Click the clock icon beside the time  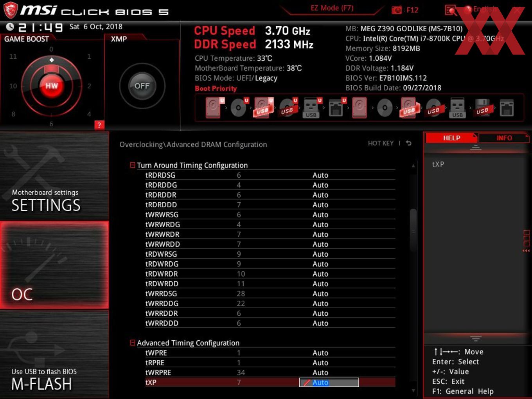10,27
